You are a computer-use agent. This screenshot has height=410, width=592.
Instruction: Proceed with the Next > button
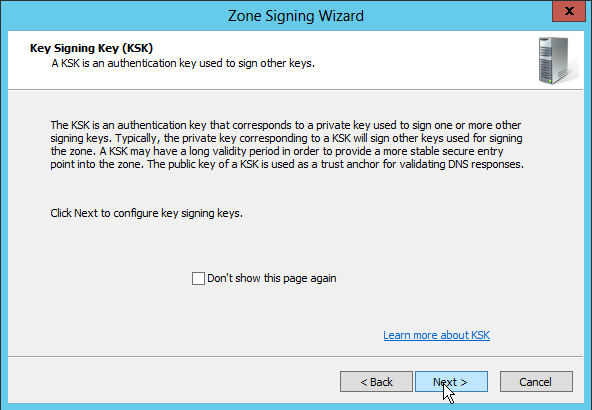(451, 382)
